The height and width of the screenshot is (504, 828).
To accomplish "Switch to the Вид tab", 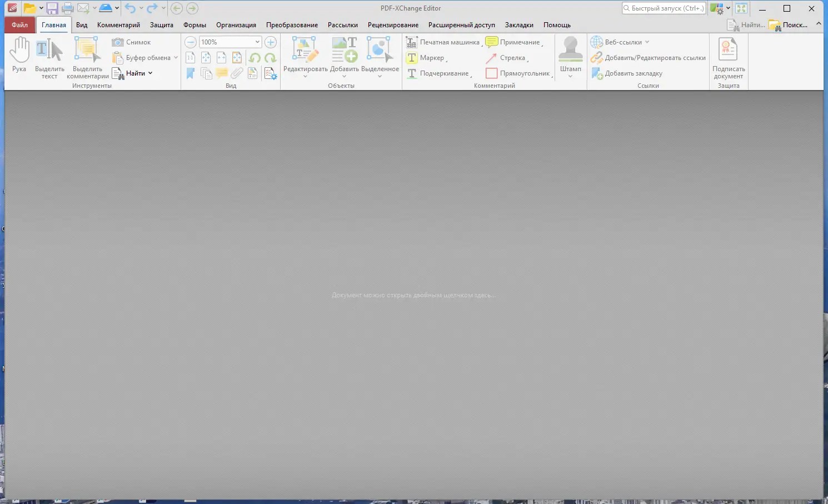I will click(82, 25).
